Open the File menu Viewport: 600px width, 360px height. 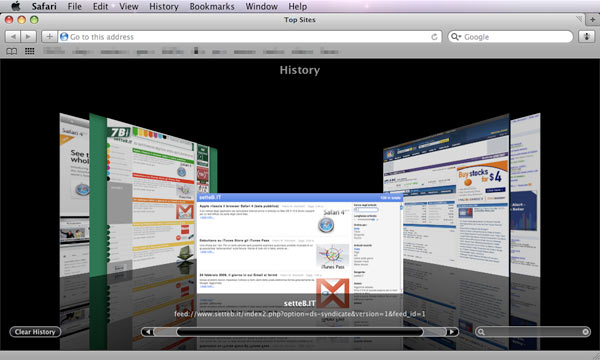pyautogui.click(x=75, y=6)
